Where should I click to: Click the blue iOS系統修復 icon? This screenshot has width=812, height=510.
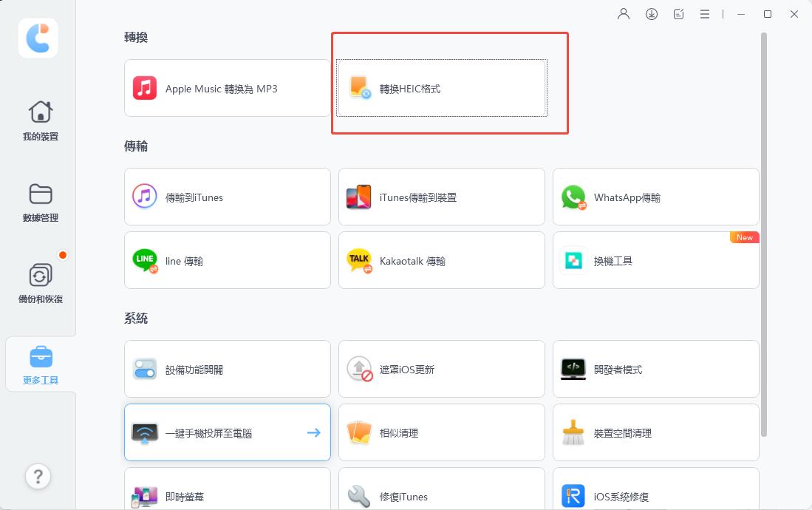tap(573, 496)
